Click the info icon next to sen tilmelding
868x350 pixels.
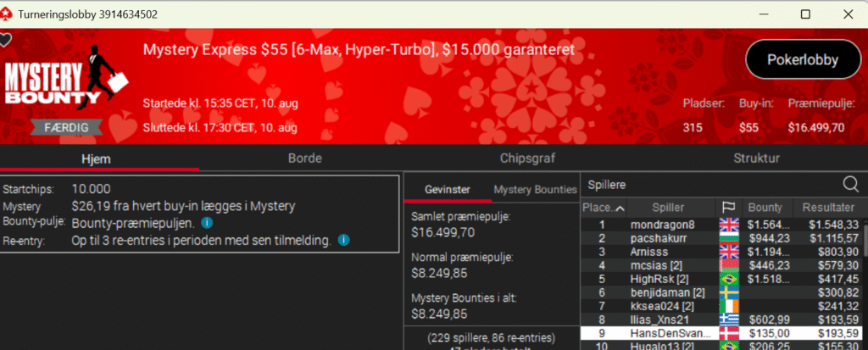[x=343, y=241]
